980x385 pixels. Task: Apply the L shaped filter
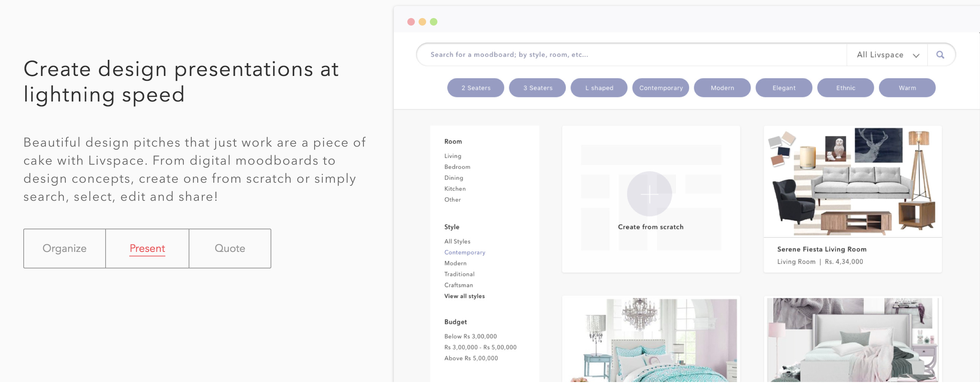pos(599,88)
